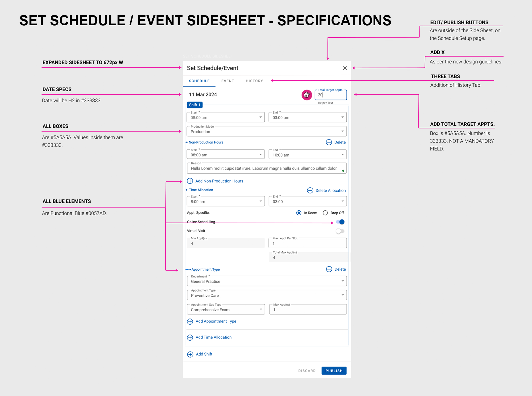
Task: Switch to the Event tab
Action: pyautogui.click(x=228, y=81)
